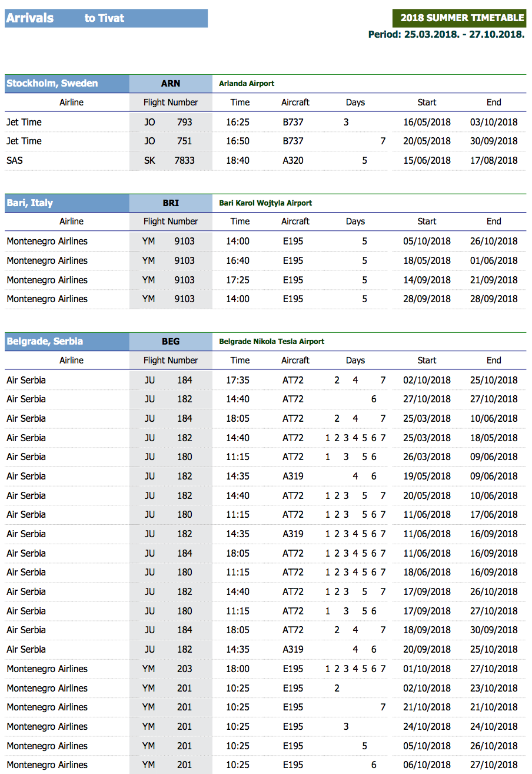Select start date '18/09/2018'
This screenshot has width=532, height=774.
[x=427, y=630]
